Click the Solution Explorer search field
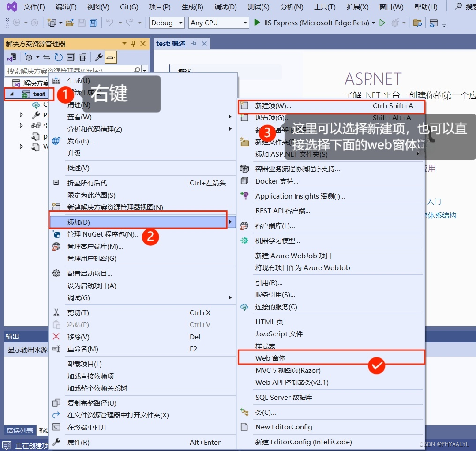The height and width of the screenshot is (451, 476). pos(70,71)
